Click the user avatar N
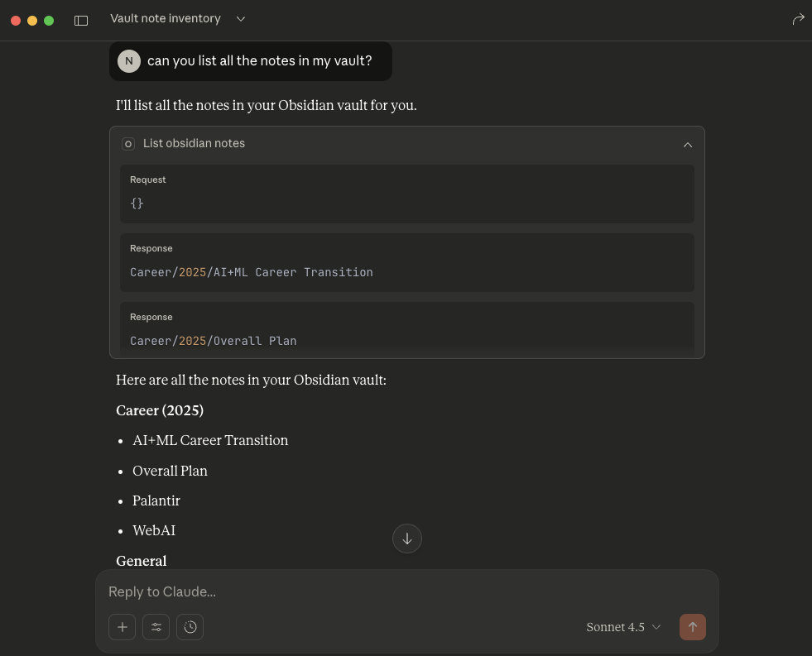This screenshot has height=656, width=812. 128,61
